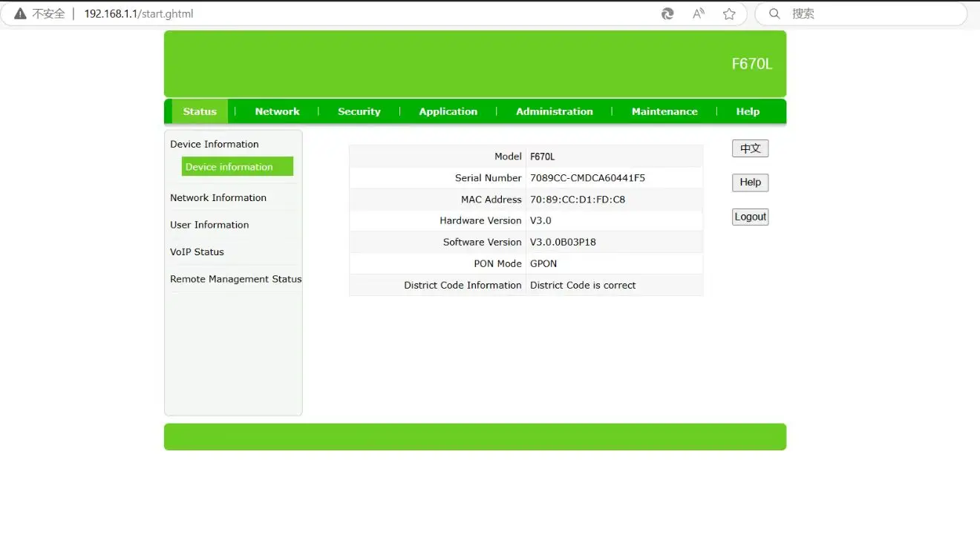
Task: Open the Help tab in navigation bar
Action: pyautogui.click(x=748, y=111)
